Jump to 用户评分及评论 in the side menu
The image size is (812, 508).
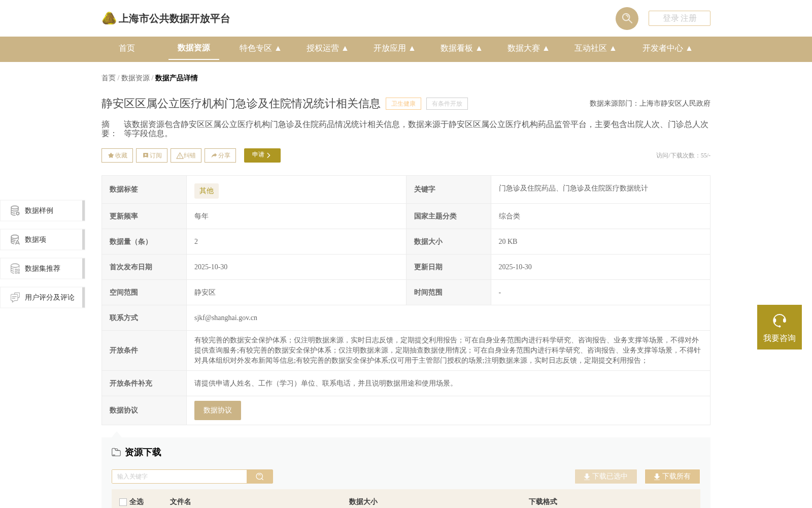coord(42,298)
